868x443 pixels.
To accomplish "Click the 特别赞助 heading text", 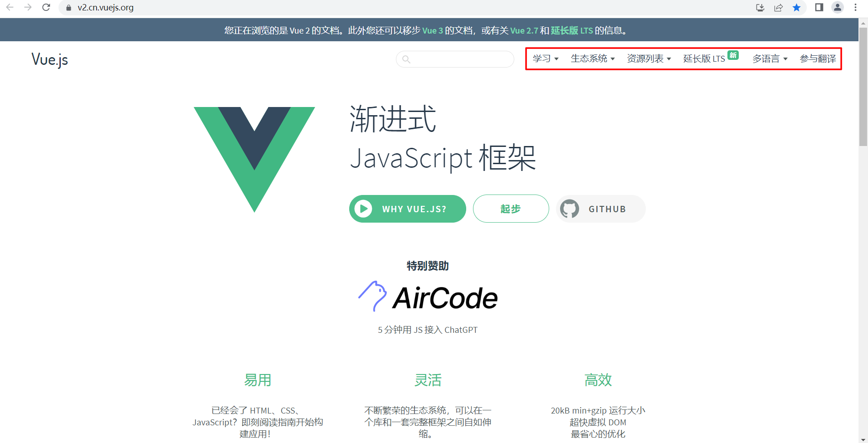I will [428, 266].
